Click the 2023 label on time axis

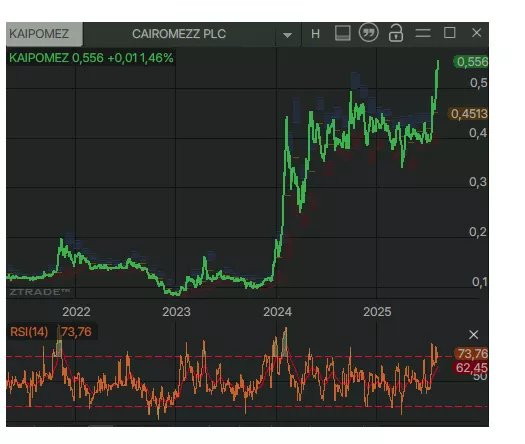(176, 312)
